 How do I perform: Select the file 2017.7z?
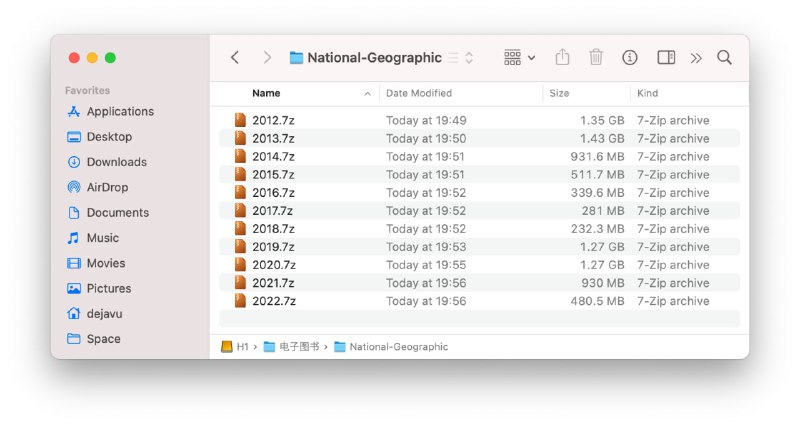coord(480,211)
